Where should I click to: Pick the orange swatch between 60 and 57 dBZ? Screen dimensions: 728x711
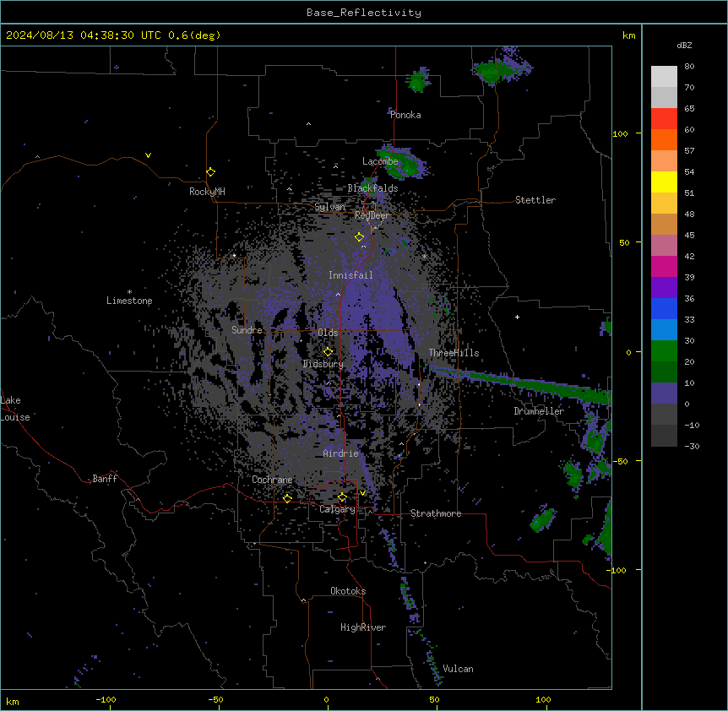pyautogui.click(x=664, y=139)
